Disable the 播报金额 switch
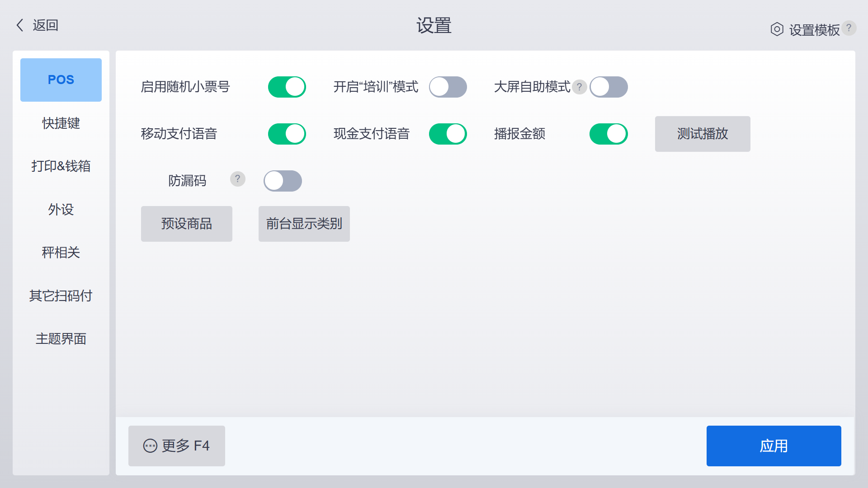The image size is (868, 488). 608,134
